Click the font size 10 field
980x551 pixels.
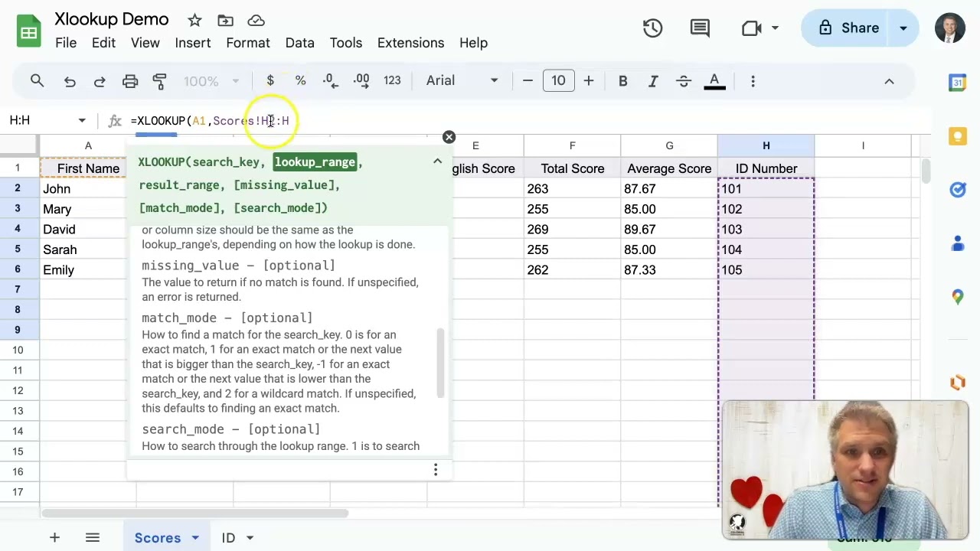pos(558,80)
